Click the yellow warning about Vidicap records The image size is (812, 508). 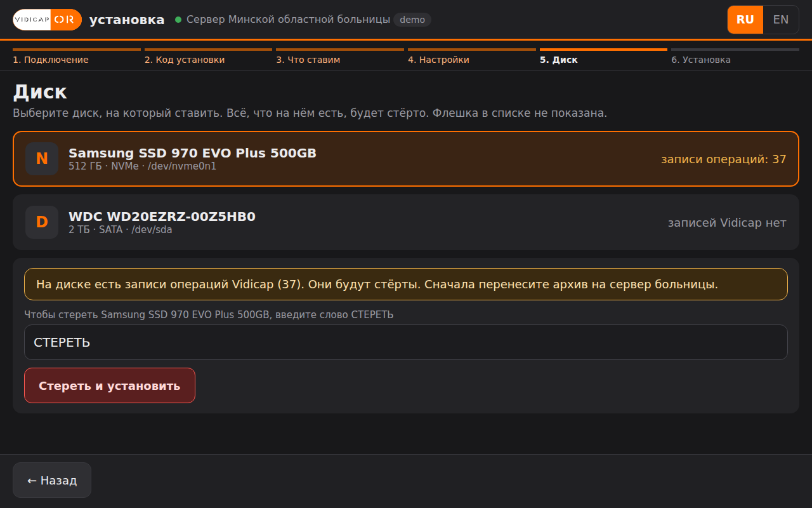[406, 284]
